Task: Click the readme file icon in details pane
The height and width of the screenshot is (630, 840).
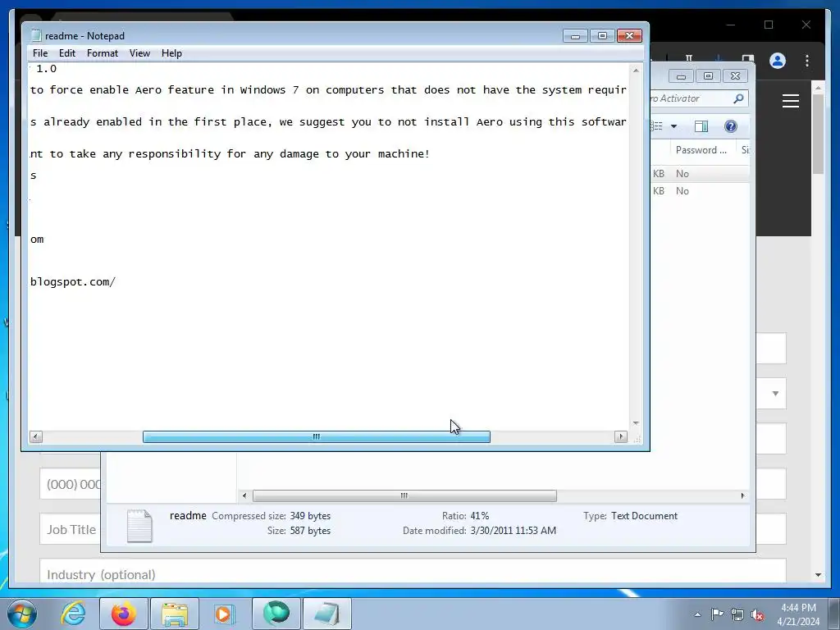Action: tap(139, 526)
